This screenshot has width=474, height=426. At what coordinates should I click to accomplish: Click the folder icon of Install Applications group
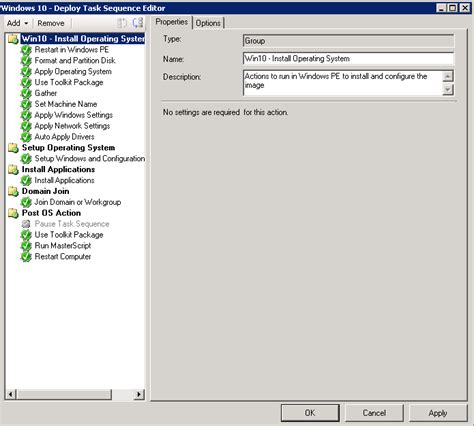[x=13, y=169]
